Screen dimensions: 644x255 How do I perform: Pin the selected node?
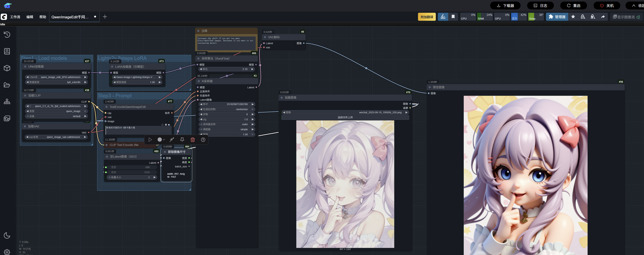click(x=182, y=140)
